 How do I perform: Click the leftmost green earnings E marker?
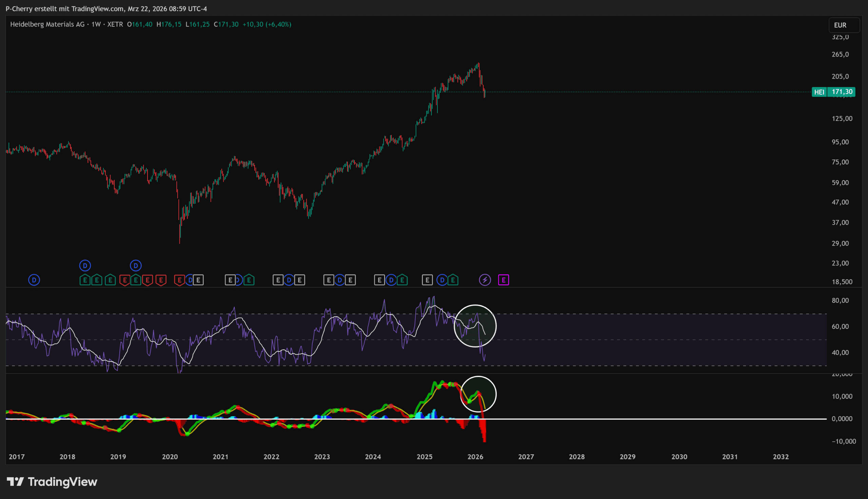coord(85,280)
